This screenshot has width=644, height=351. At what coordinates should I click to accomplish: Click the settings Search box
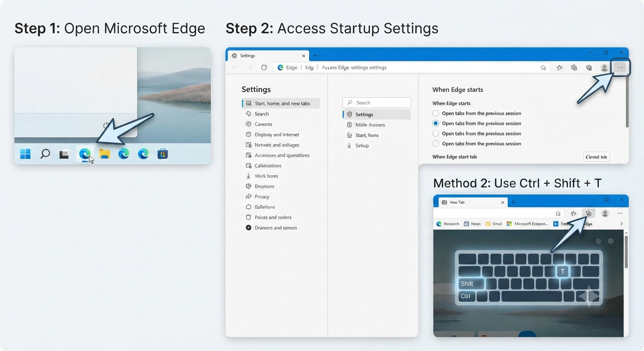click(376, 103)
